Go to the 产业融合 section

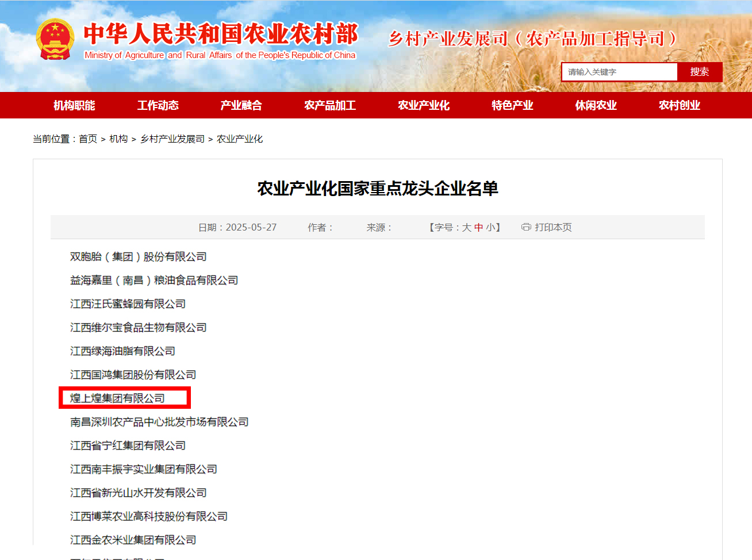coord(241,105)
